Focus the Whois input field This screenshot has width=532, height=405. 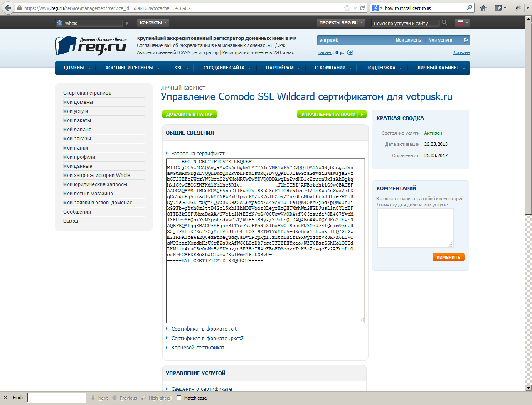(89, 23)
